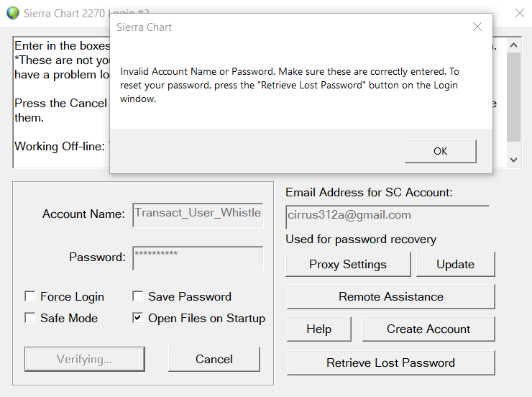Focus the Password input field
Image resolution: width=532 pixels, height=397 pixels.
tap(198, 258)
